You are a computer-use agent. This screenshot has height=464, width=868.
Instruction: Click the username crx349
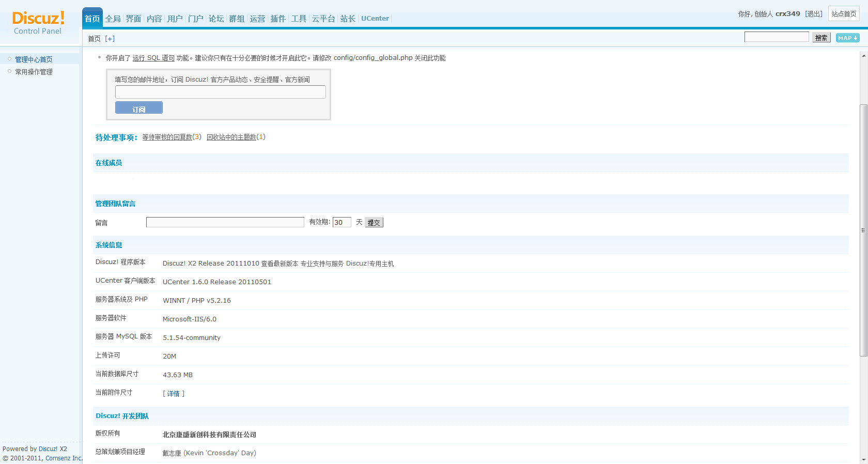click(x=787, y=14)
